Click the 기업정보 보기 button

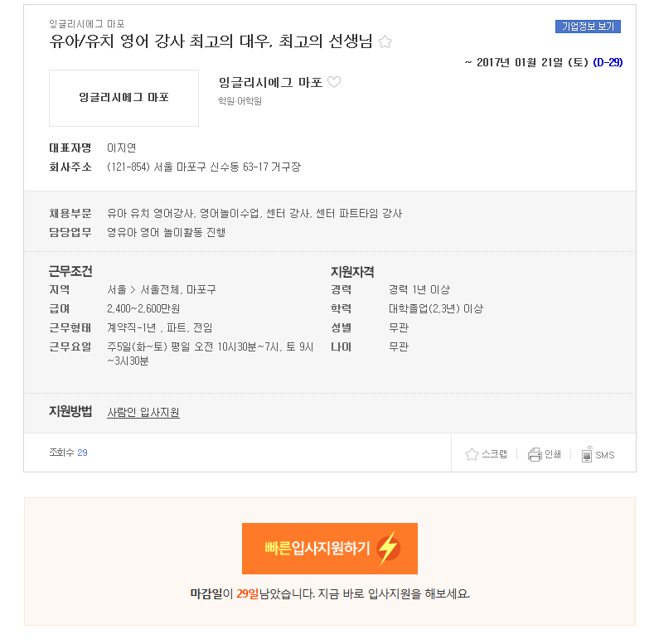point(588,27)
